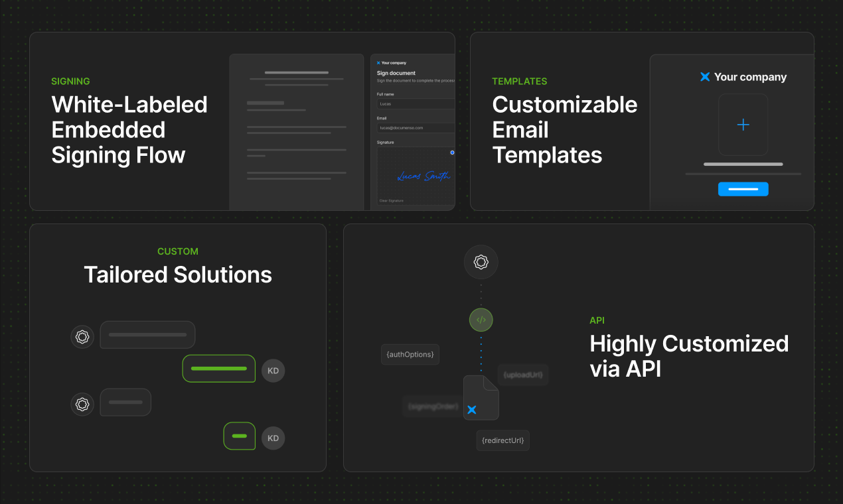Screen dimensions: 843x504
Task: Click the {redirectUrl} tag
Action: 503,440
